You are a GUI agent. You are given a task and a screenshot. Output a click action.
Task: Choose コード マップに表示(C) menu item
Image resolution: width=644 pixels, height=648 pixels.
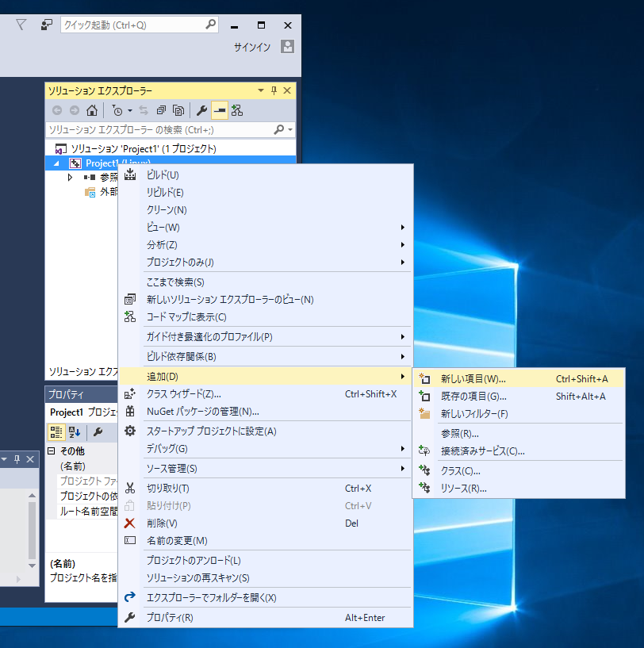266,317
